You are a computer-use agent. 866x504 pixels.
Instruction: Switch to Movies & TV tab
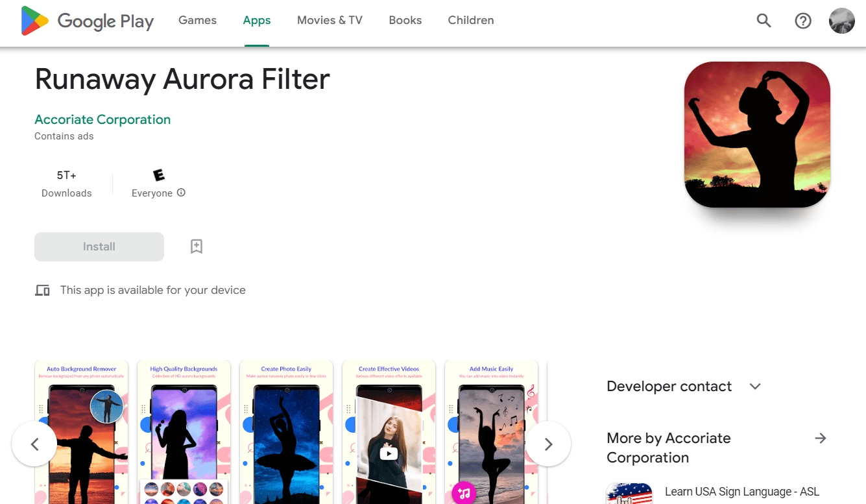click(x=330, y=21)
